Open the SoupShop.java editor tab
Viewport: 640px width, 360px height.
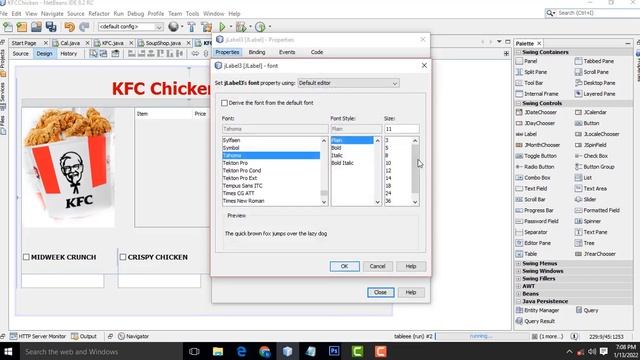click(164, 43)
